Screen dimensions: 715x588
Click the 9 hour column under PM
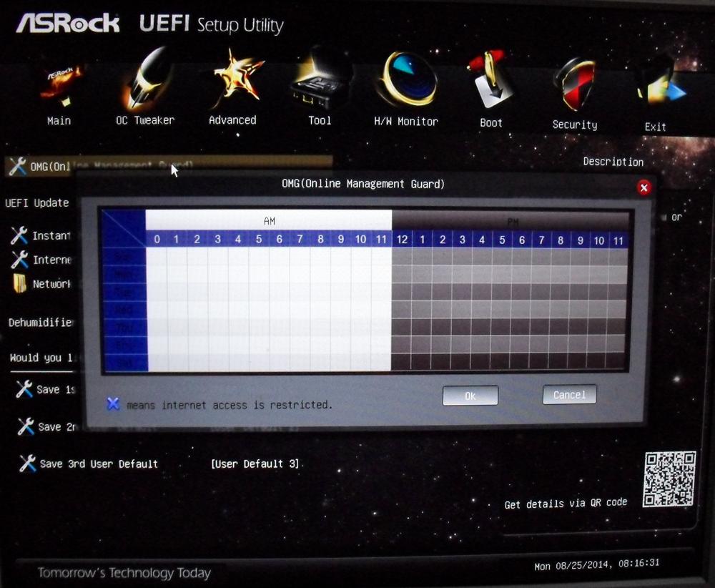(x=580, y=240)
